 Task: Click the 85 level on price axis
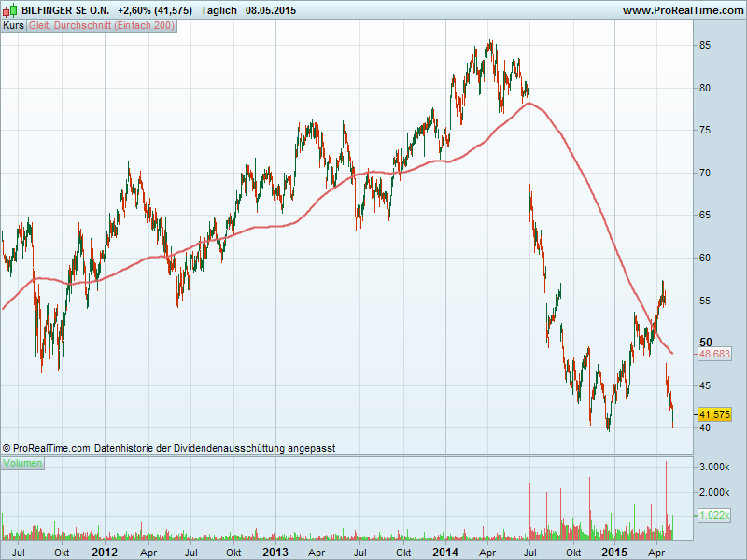[707, 45]
